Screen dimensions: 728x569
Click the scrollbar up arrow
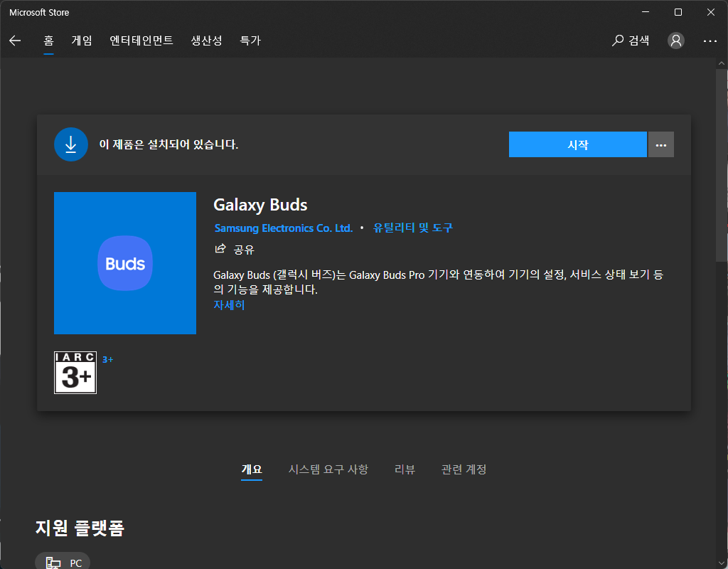point(722,63)
